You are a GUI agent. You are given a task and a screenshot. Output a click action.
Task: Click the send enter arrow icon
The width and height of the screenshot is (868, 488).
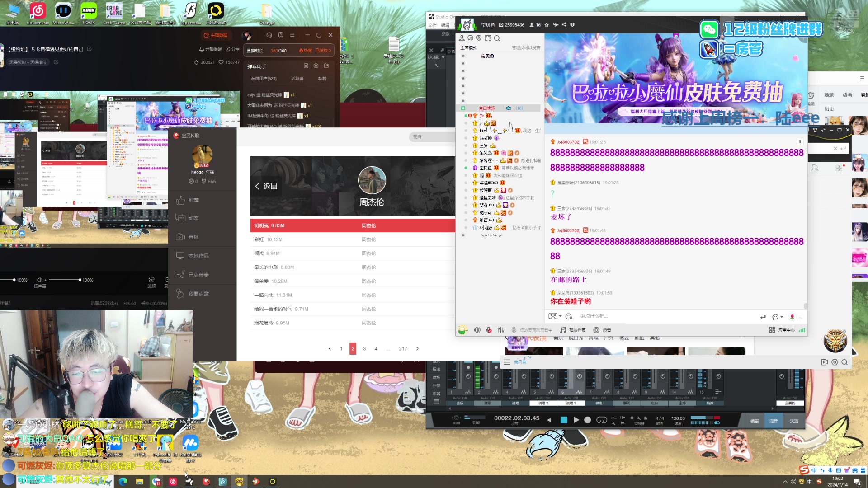(763, 317)
